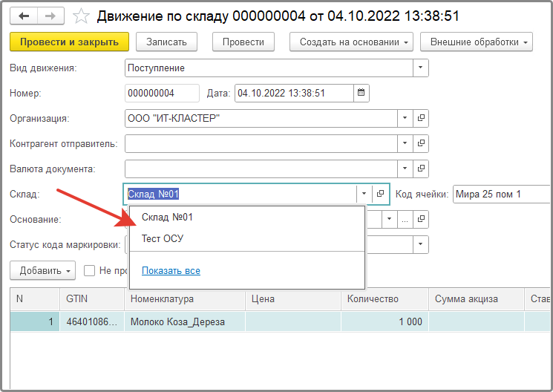Screen dimensions: 553x392
Task: Open the Организация record via open icon
Action: pyautogui.click(x=421, y=118)
